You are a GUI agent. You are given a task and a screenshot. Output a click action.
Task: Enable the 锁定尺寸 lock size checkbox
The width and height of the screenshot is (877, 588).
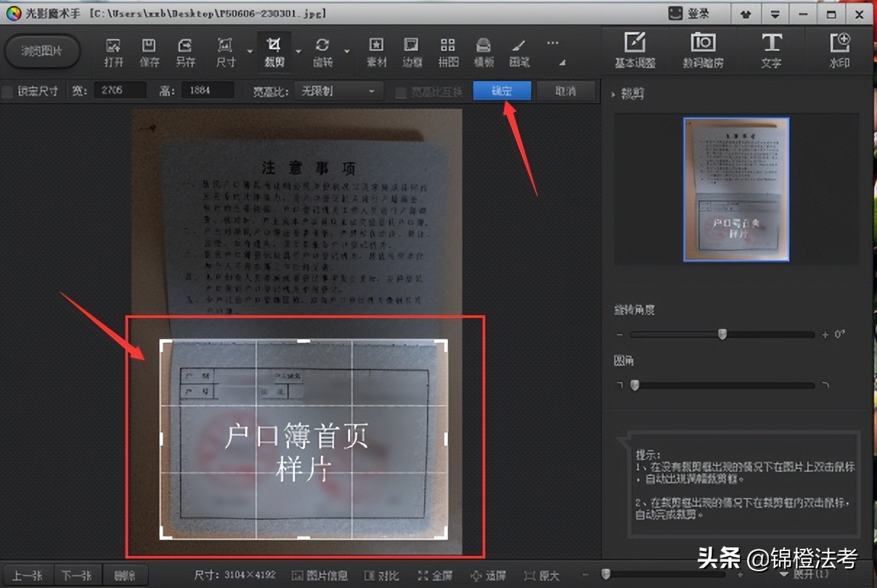pos(9,91)
